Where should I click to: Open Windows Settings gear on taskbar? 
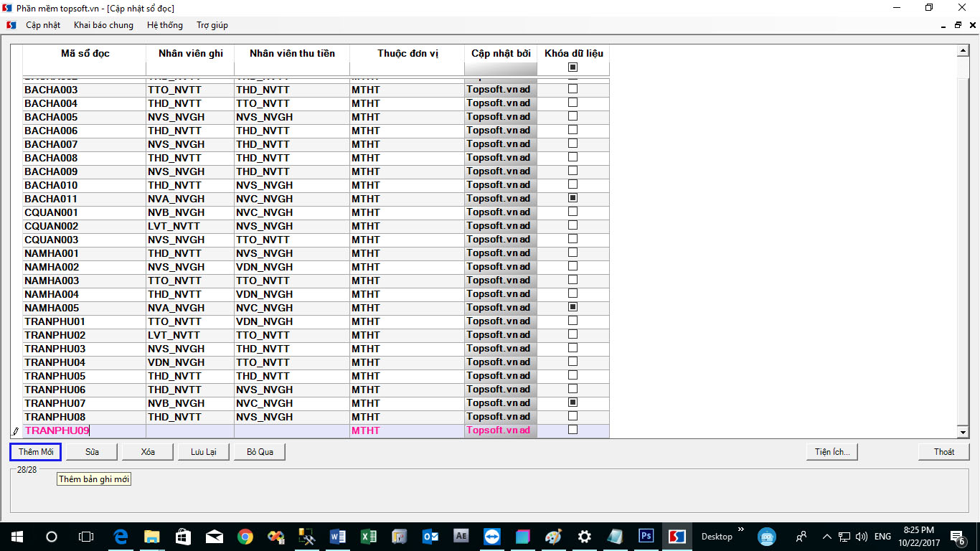click(x=585, y=536)
